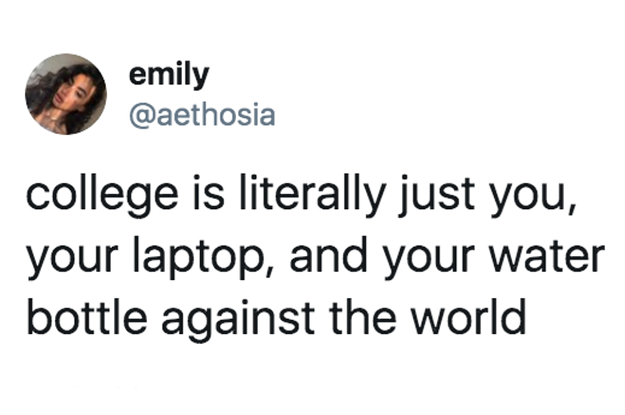Click the first "your" starting the second line
The height and width of the screenshot is (415, 625).
tap(69, 261)
